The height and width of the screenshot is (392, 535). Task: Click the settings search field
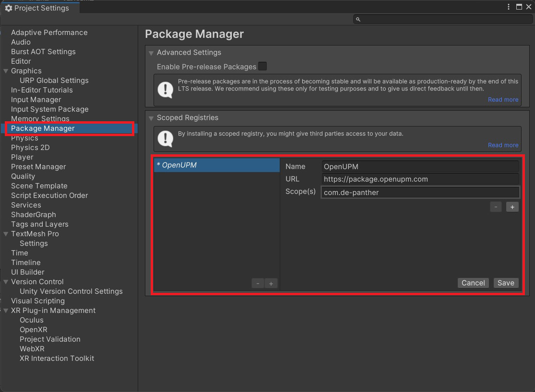442,20
